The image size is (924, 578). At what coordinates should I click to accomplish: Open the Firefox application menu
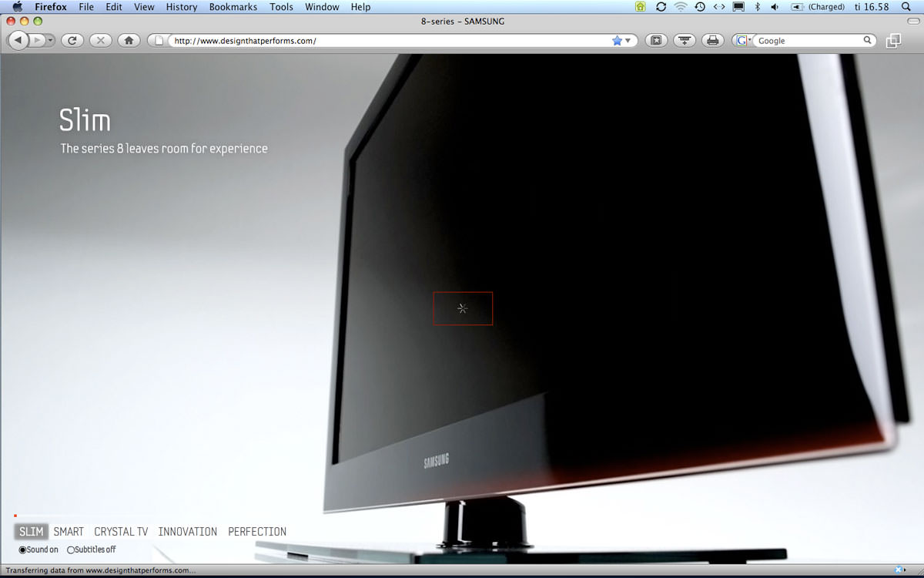pos(51,7)
